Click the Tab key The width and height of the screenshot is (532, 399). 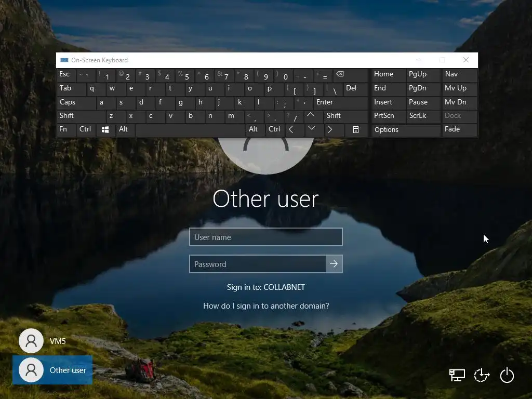pyautogui.click(x=71, y=89)
